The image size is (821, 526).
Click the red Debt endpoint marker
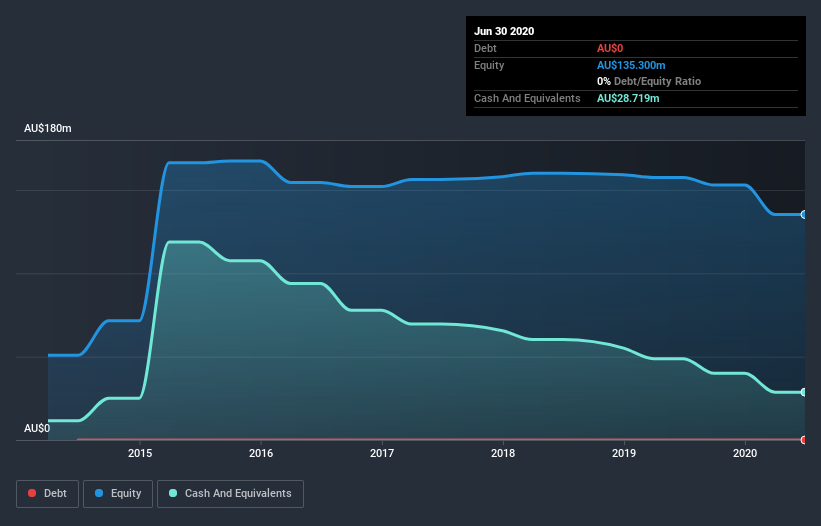pyautogui.click(x=804, y=440)
